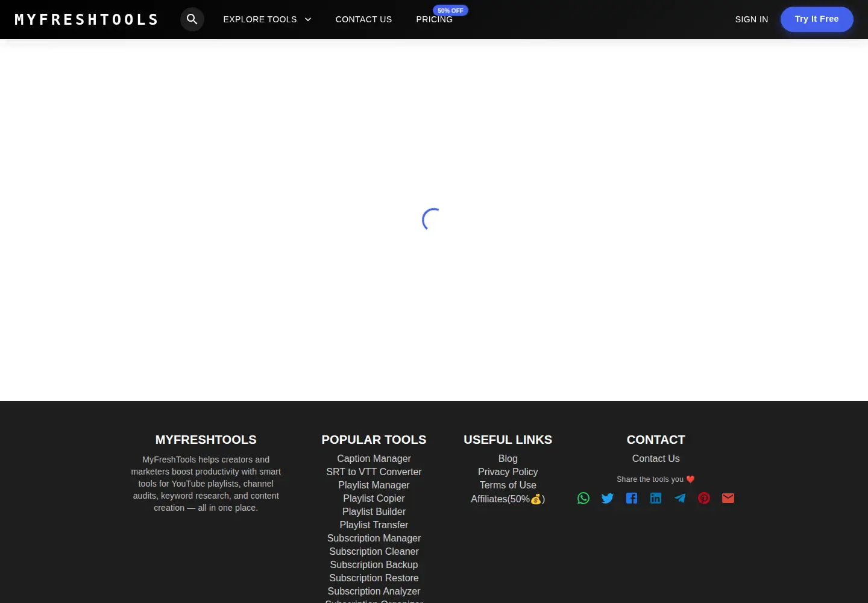This screenshot has height=603, width=868.
Task: Open Caption Manager link
Action: pos(374,458)
